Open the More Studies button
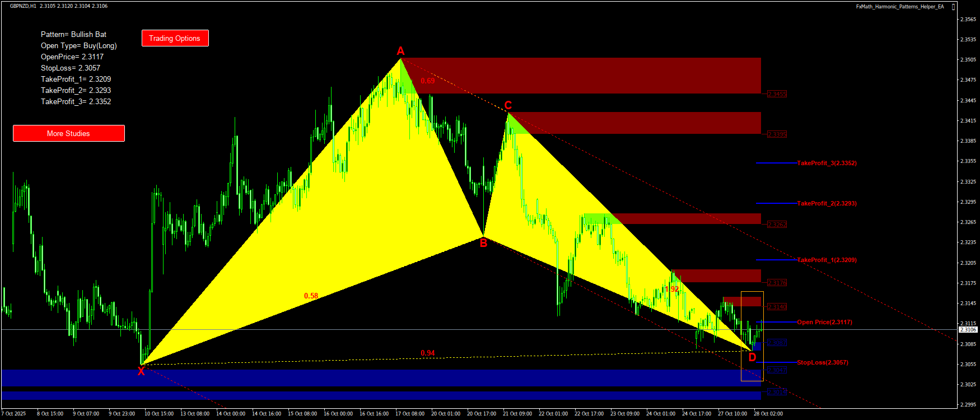The image size is (980, 420). point(68,133)
